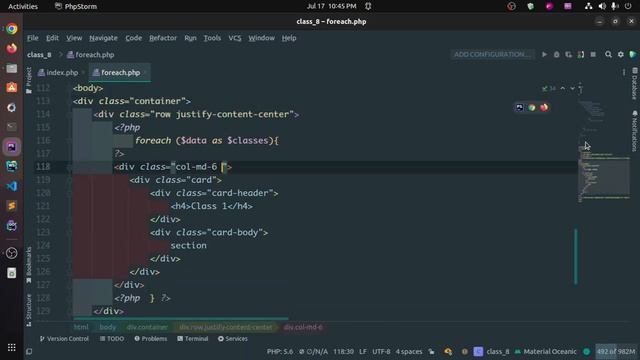The image size is (640, 360).
Task: Open the Tools menu
Action: [x=212, y=38]
